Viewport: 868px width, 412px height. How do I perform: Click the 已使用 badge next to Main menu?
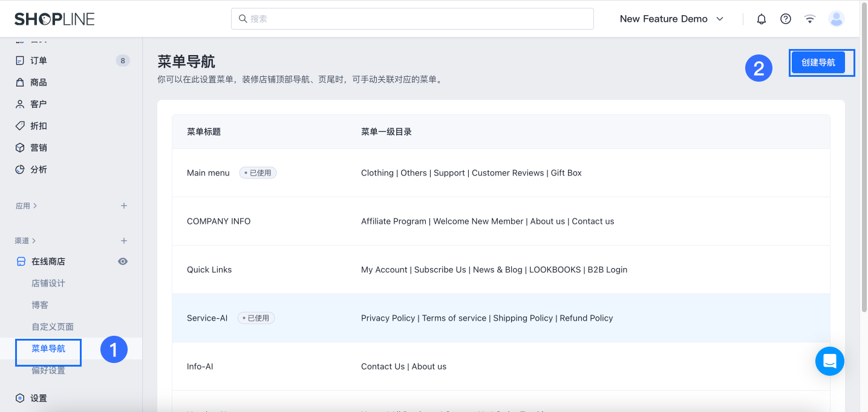click(258, 172)
